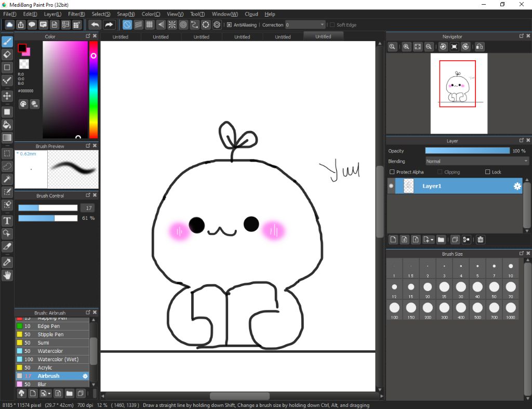This screenshot has width=532, height=409.
Task: Undock the Color panel
Action: click(88, 36)
